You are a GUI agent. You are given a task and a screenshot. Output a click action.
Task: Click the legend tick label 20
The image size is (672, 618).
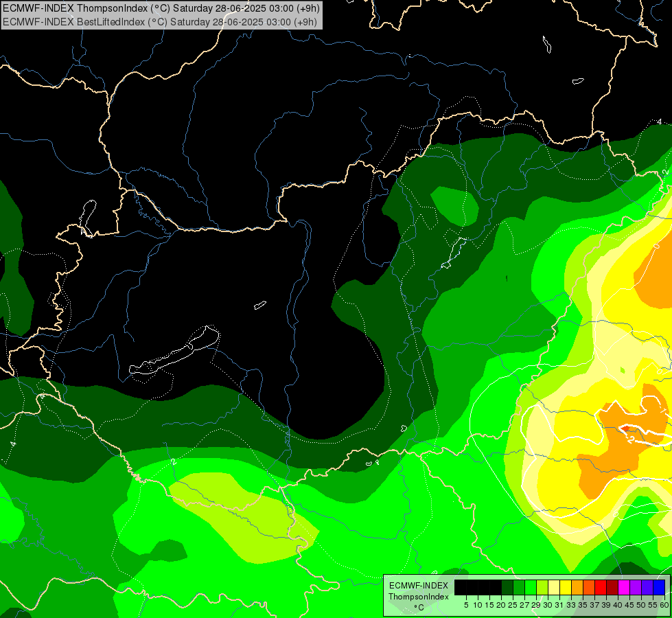point(501,605)
